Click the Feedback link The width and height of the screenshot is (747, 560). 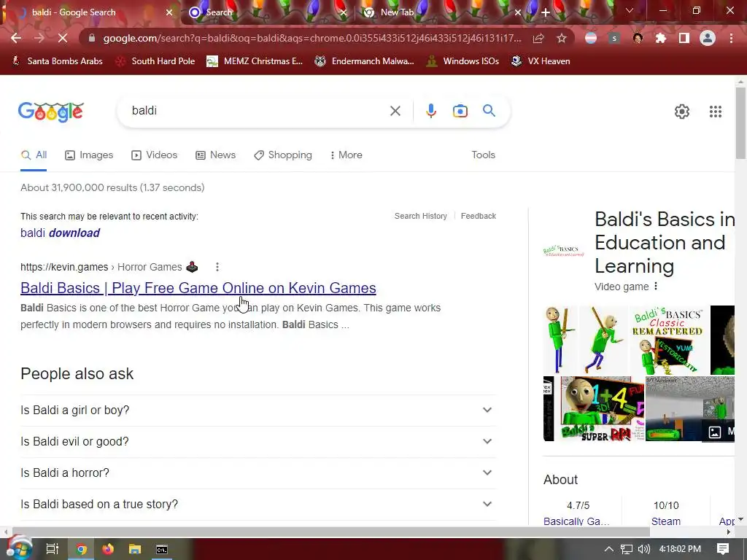[x=479, y=216]
